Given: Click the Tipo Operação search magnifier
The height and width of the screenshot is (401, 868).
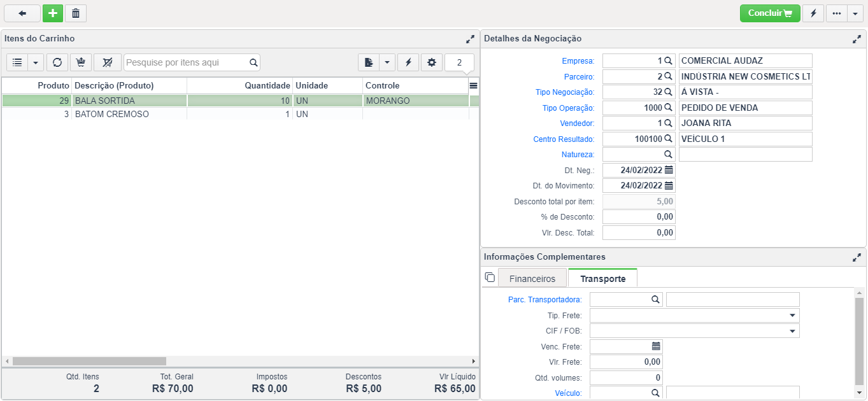Looking at the screenshot, I should coord(668,108).
